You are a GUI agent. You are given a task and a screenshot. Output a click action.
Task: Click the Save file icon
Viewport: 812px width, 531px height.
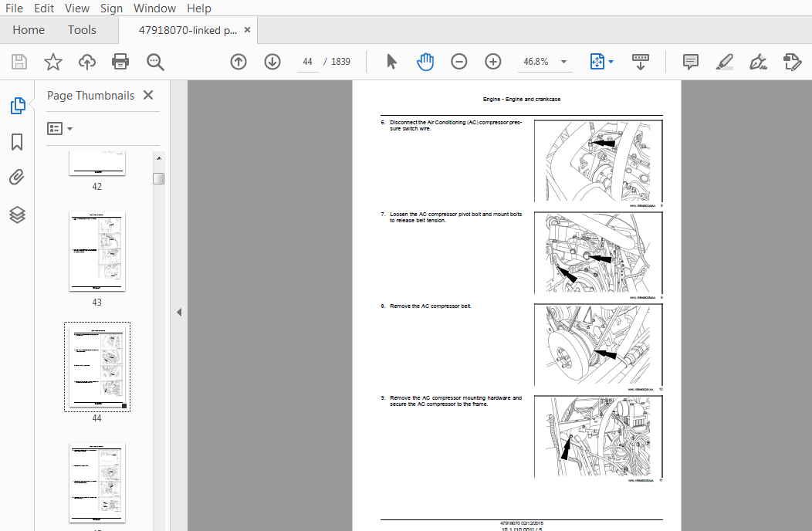point(19,62)
